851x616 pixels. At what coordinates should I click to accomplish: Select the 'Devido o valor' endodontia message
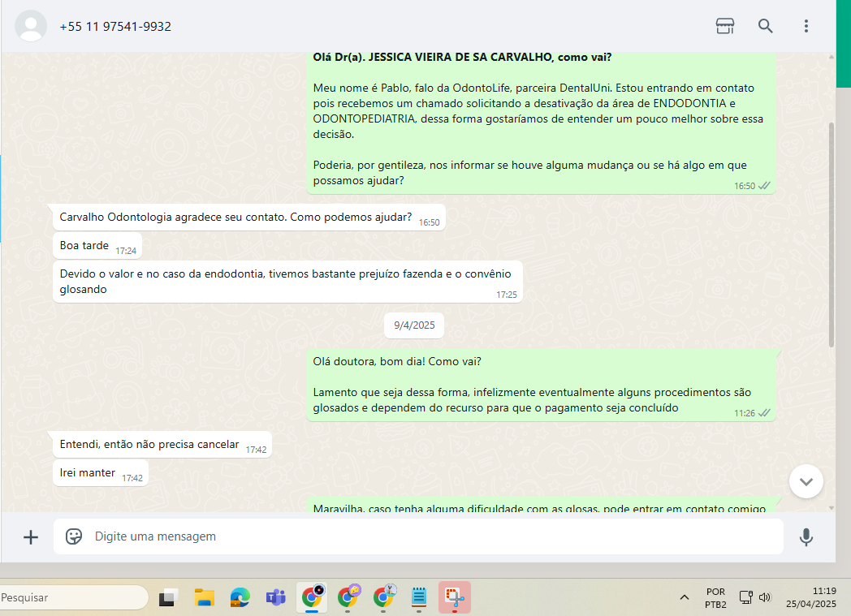coord(287,282)
